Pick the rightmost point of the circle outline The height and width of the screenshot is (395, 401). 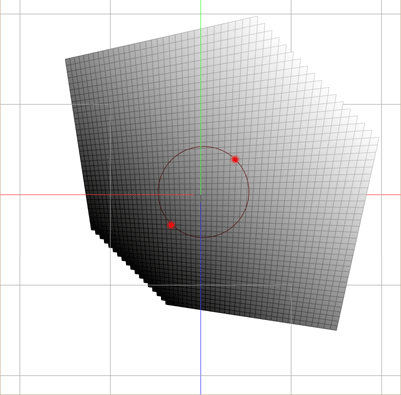[x=249, y=192]
